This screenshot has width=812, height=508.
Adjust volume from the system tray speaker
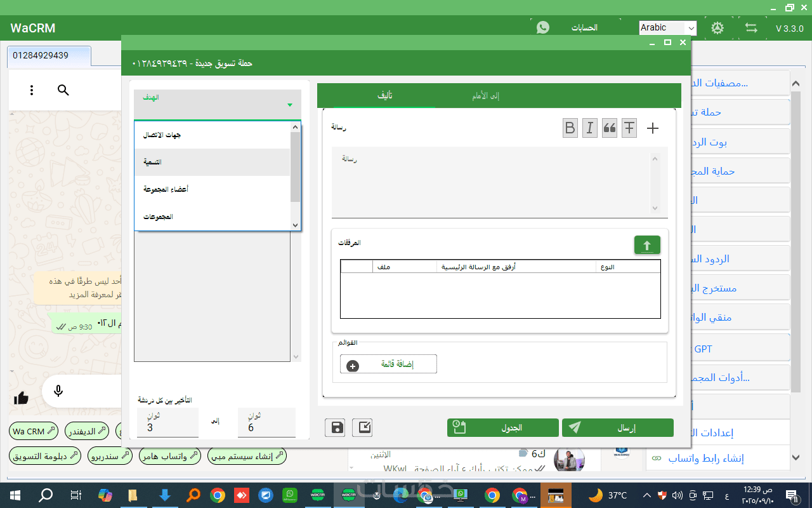(x=678, y=495)
